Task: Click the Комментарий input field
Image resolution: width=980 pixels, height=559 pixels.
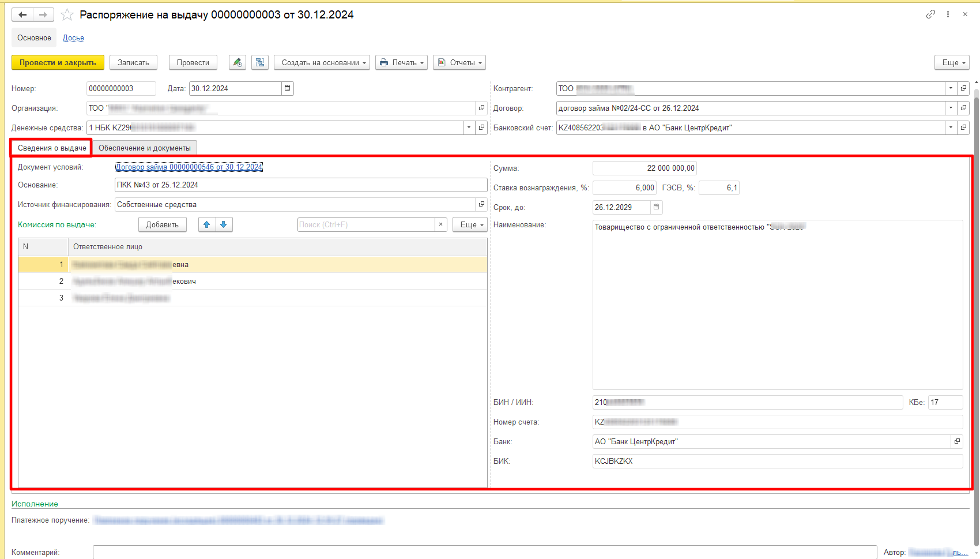Action: [485, 552]
